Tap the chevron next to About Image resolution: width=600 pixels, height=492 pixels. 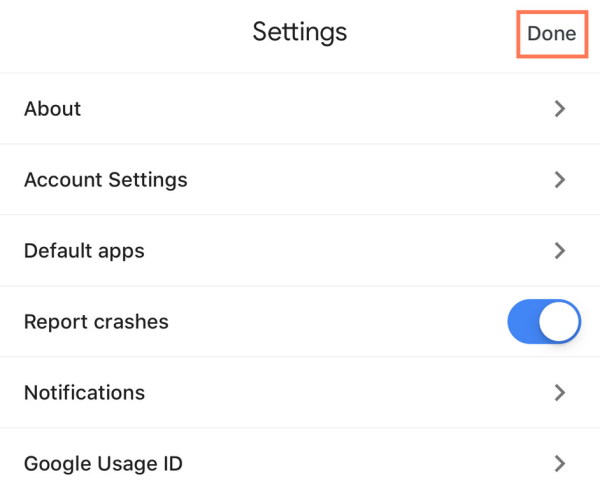560,109
